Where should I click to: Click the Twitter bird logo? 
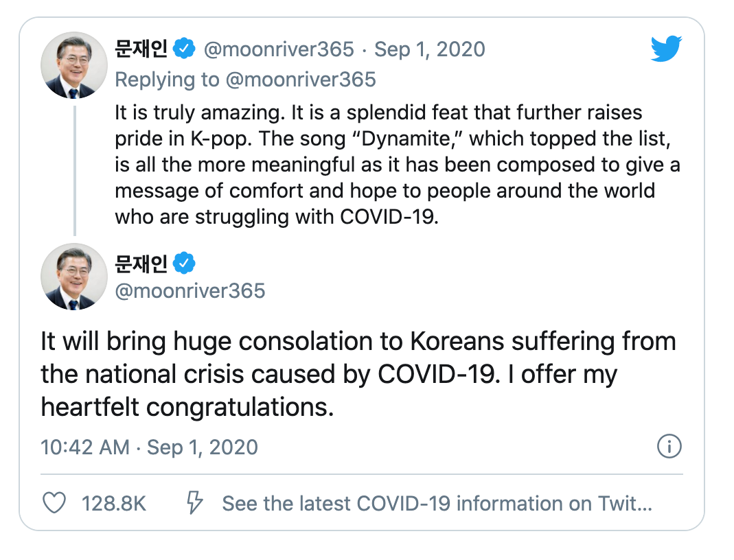[x=665, y=49]
